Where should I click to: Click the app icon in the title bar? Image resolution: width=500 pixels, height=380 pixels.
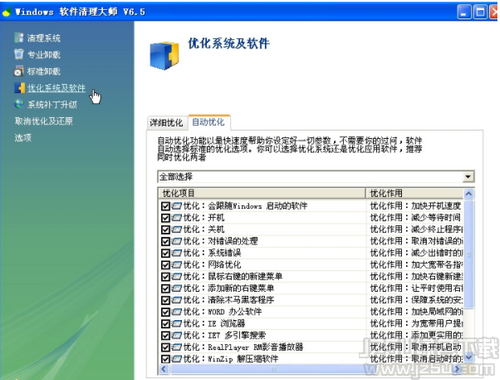coord(7,12)
